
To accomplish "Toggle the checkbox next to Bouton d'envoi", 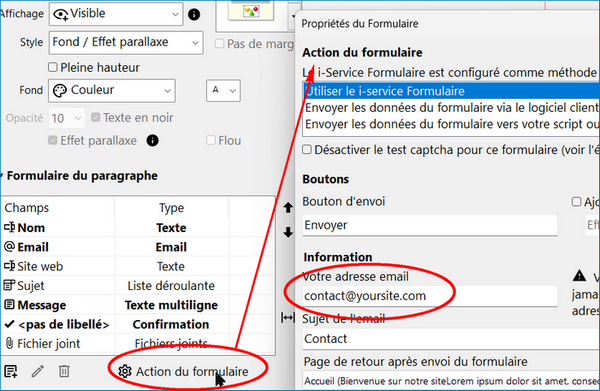I will (576, 202).
